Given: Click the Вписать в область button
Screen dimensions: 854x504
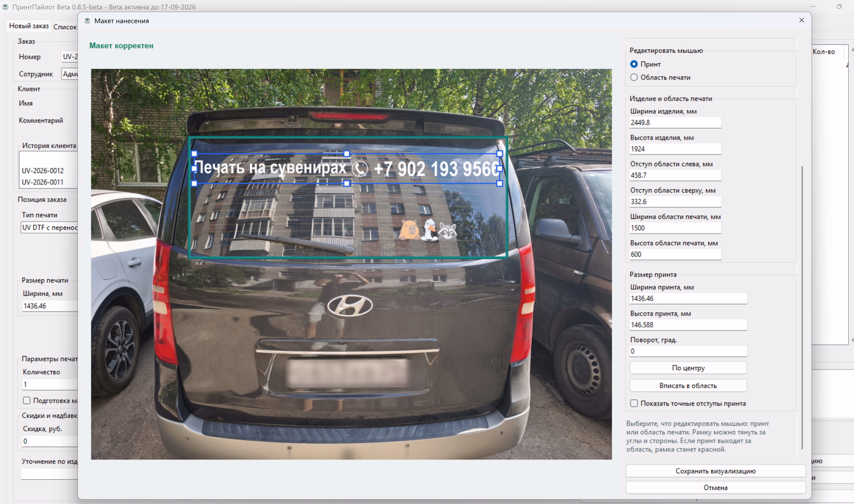Looking at the screenshot, I should 688,386.
